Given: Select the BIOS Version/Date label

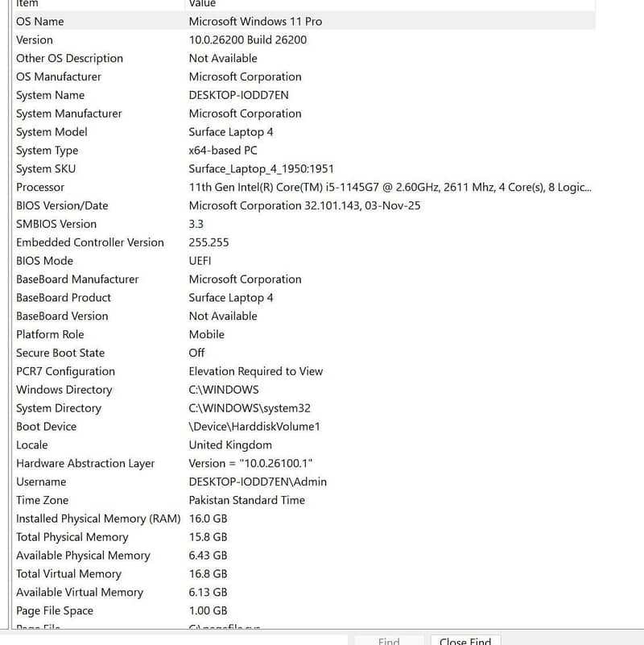Looking at the screenshot, I should [62, 205].
